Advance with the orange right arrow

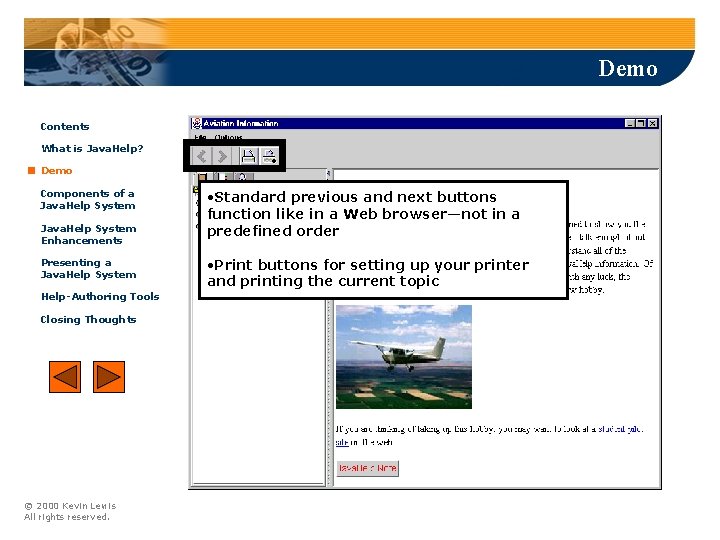(109, 377)
